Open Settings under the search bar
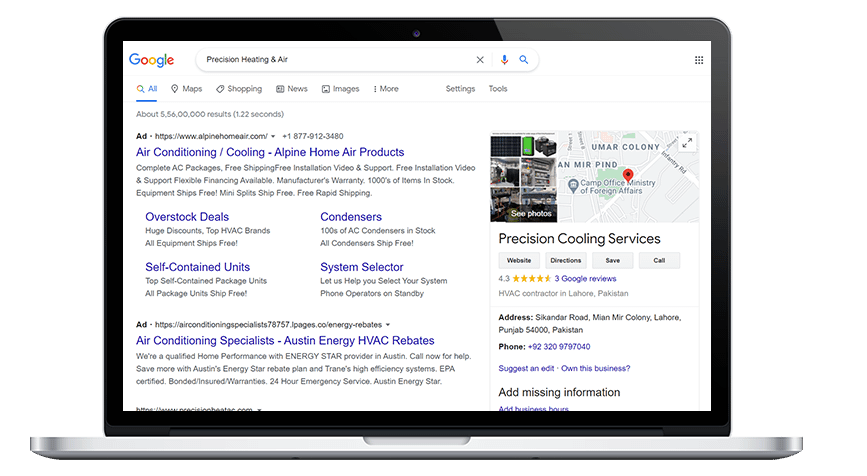Screen dimensions: 867x476 click(460, 88)
